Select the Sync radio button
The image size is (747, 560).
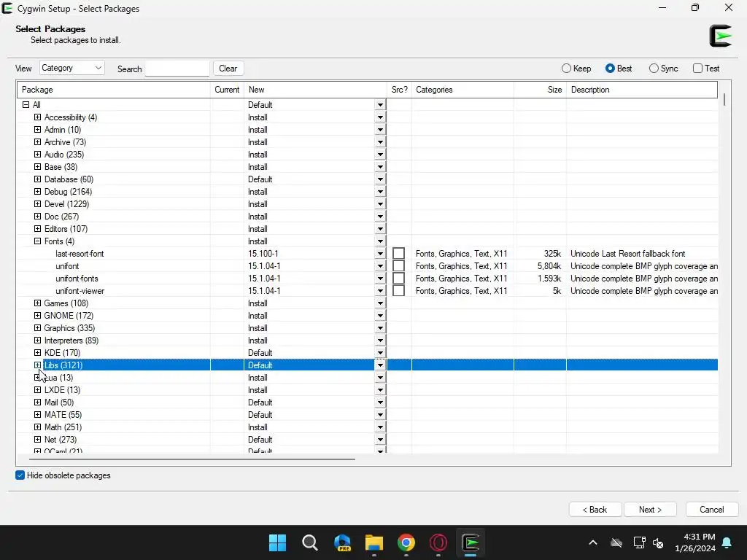(x=654, y=68)
